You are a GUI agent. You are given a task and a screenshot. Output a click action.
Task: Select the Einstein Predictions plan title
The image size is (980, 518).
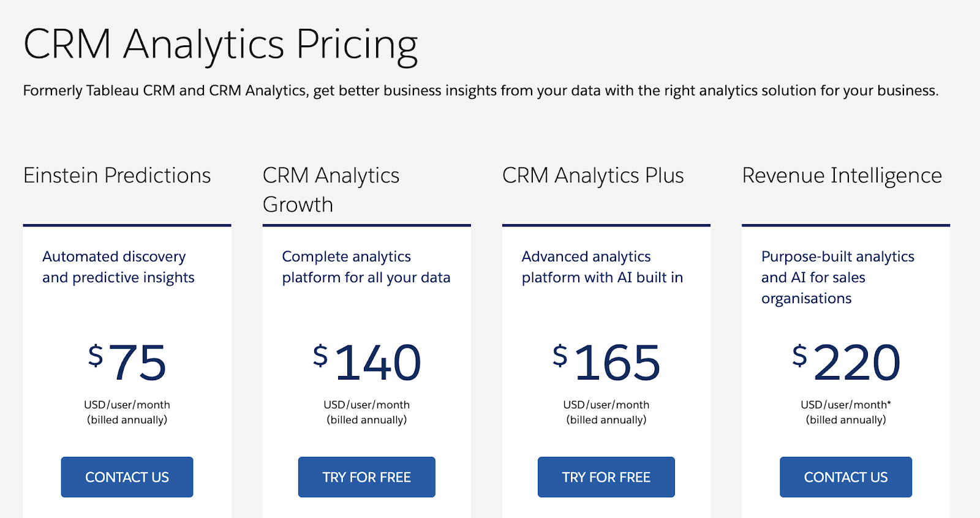[x=117, y=176]
